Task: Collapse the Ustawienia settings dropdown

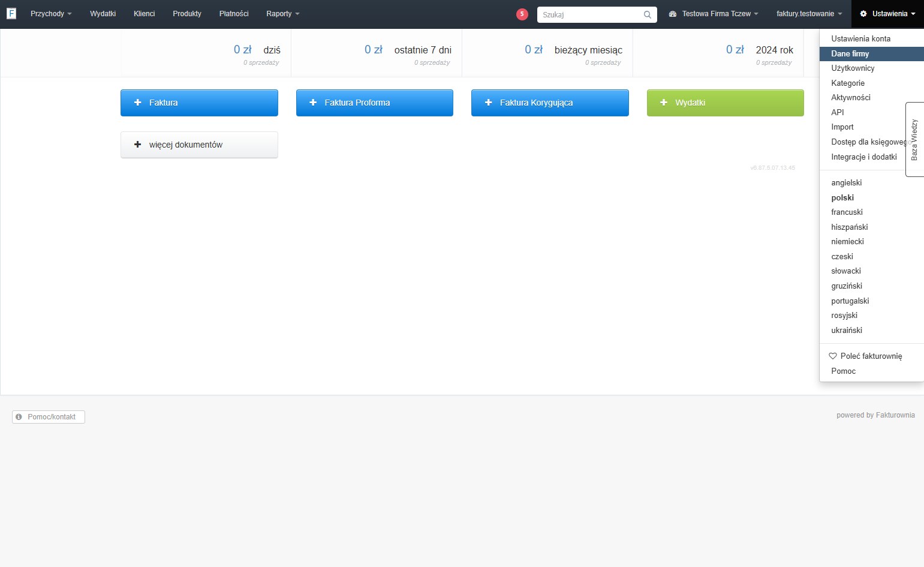Action: click(887, 14)
